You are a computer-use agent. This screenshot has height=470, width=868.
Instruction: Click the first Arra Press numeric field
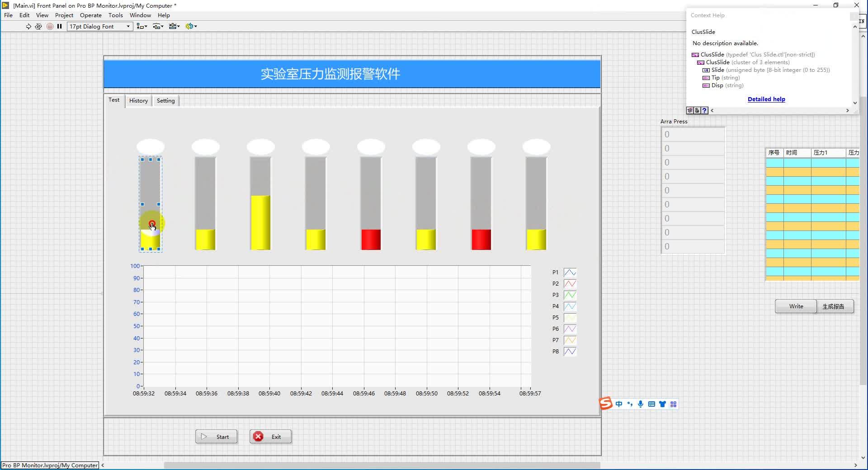tap(693, 134)
